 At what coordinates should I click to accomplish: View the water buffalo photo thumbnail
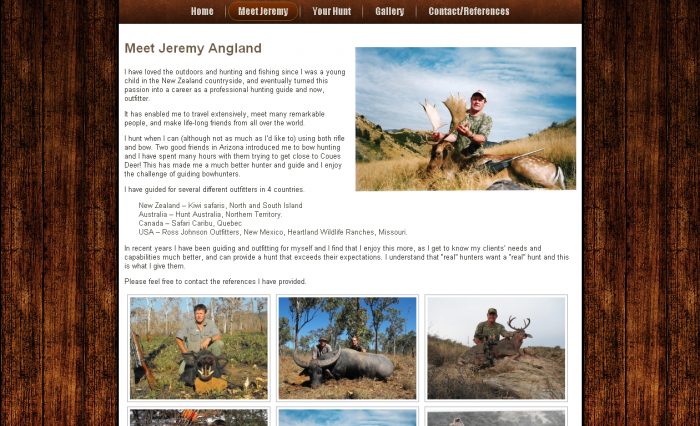tap(347, 348)
